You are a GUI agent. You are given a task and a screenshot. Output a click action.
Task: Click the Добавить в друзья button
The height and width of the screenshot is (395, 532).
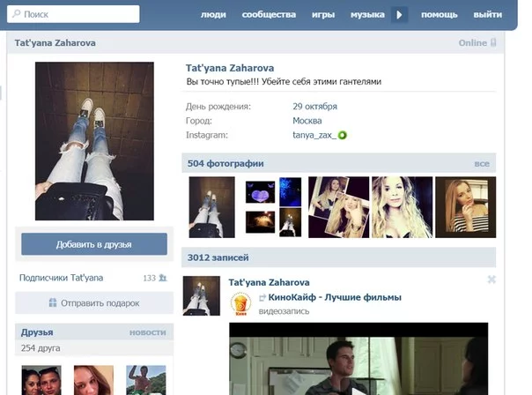pos(94,244)
